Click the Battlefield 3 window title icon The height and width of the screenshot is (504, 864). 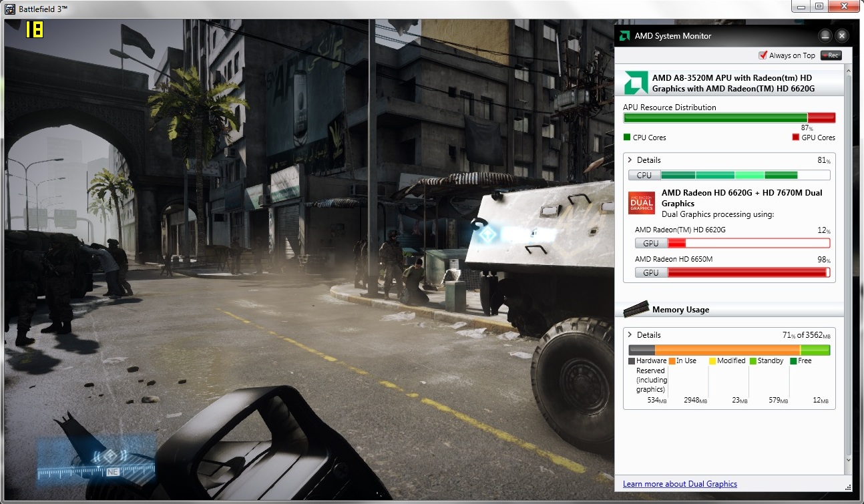(9, 9)
